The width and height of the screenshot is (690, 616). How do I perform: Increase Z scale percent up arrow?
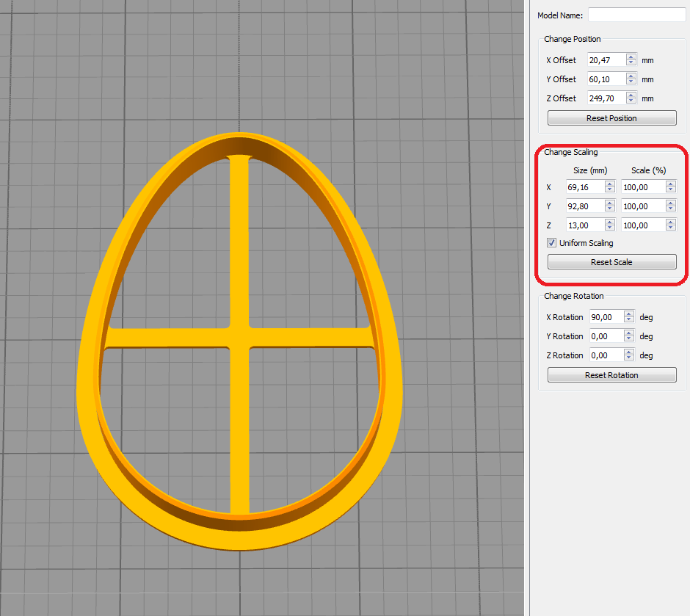671,222
